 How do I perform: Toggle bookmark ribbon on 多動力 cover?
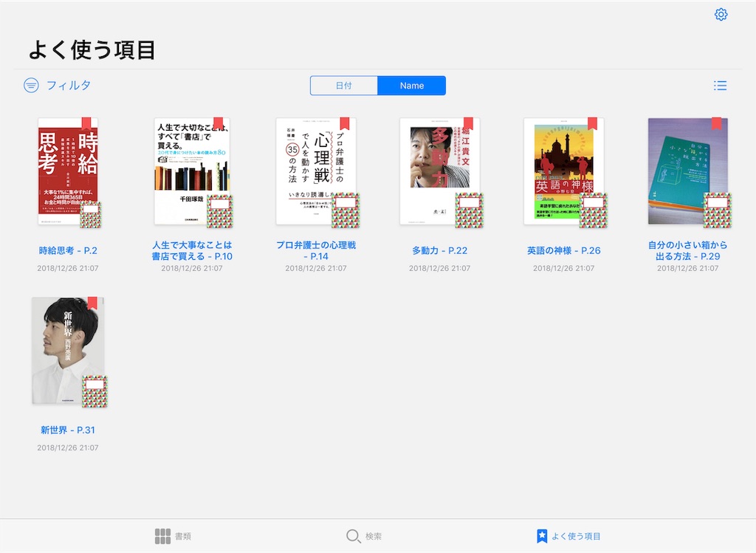[468, 123]
